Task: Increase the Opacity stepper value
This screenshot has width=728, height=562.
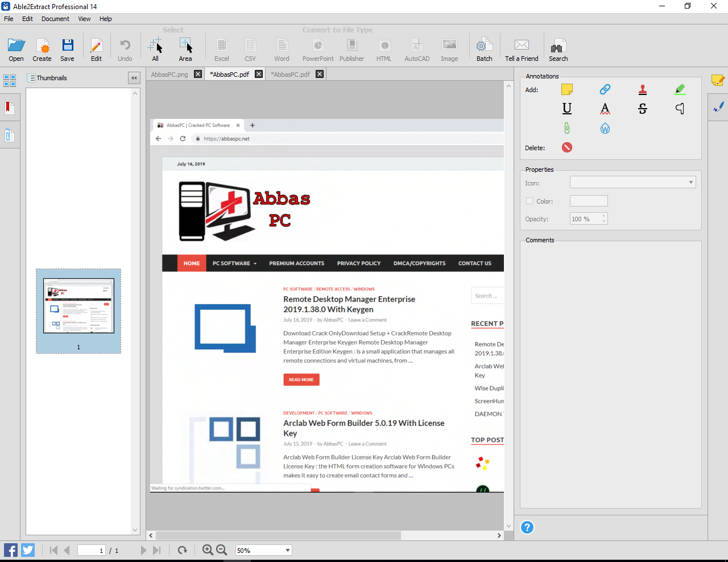Action: click(x=604, y=216)
